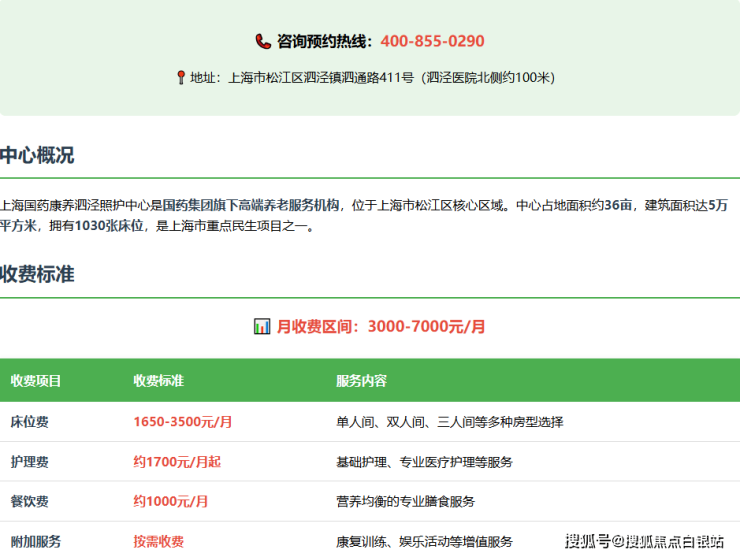This screenshot has height=557, width=740.
Task: Select the 护理费 row label
Action: 29,462
